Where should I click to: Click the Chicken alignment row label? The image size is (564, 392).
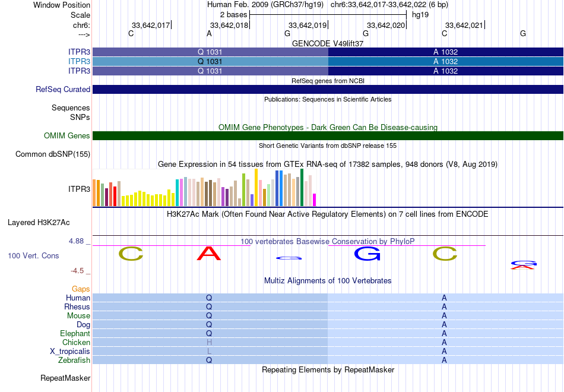[76, 342]
